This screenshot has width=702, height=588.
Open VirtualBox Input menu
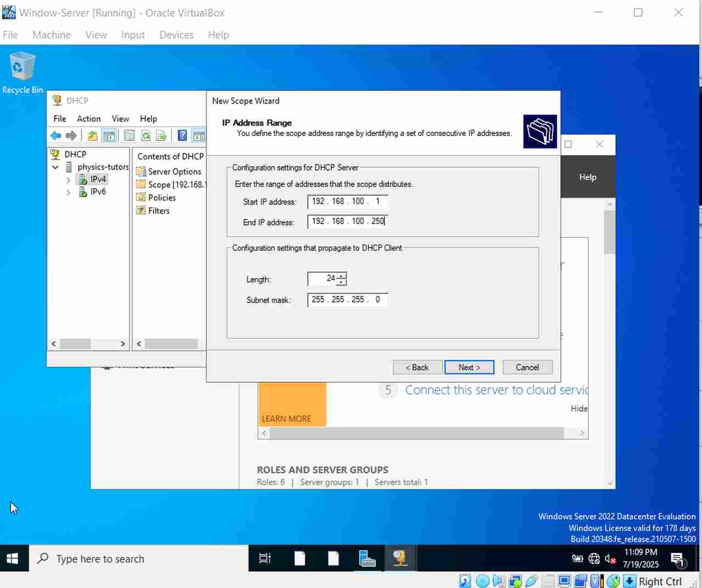[x=133, y=35]
